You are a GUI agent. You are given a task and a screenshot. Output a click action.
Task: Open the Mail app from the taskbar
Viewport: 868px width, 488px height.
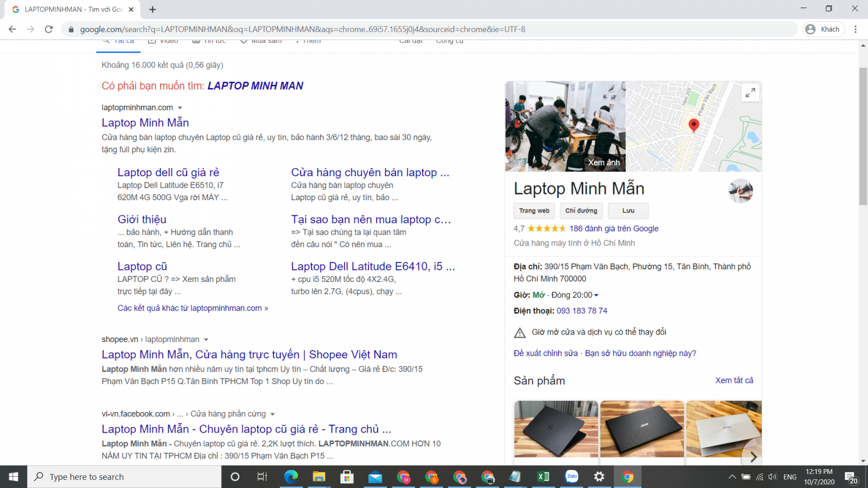[375, 477]
